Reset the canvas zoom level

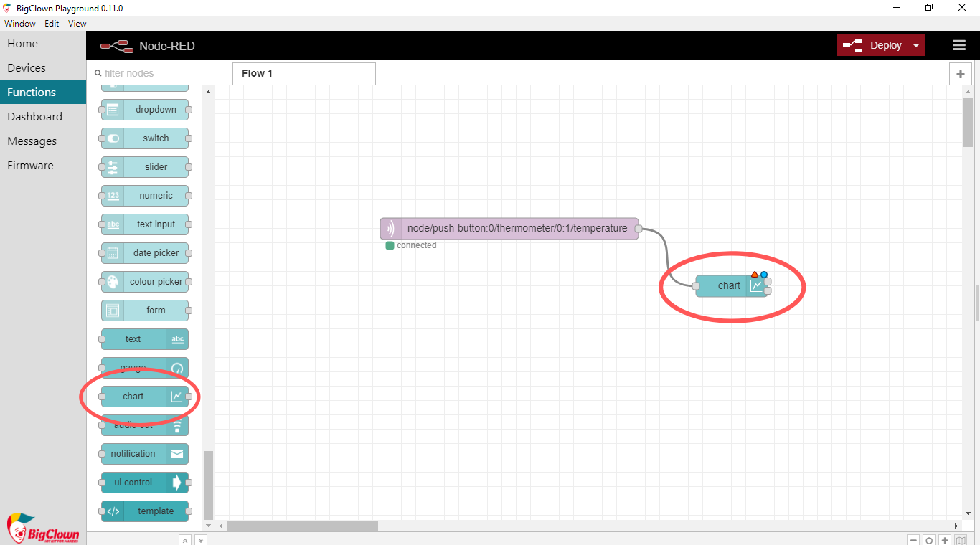pyautogui.click(x=929, y=541)
